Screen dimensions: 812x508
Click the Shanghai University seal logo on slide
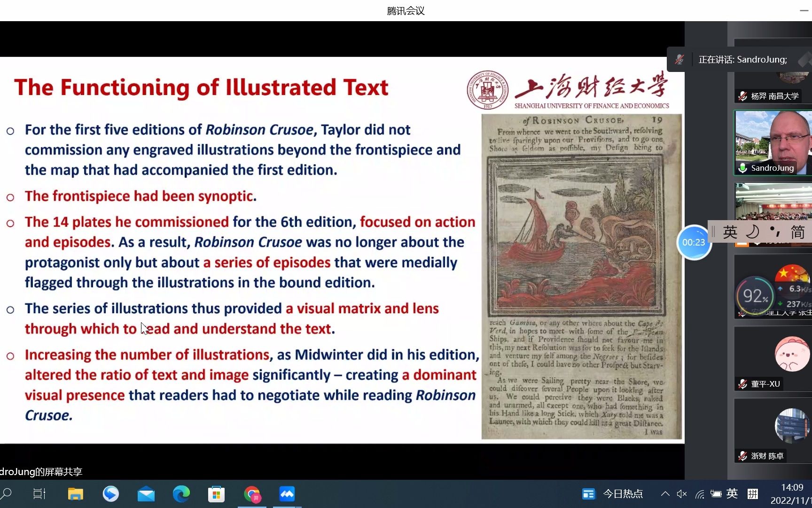[x=488, y=89]
